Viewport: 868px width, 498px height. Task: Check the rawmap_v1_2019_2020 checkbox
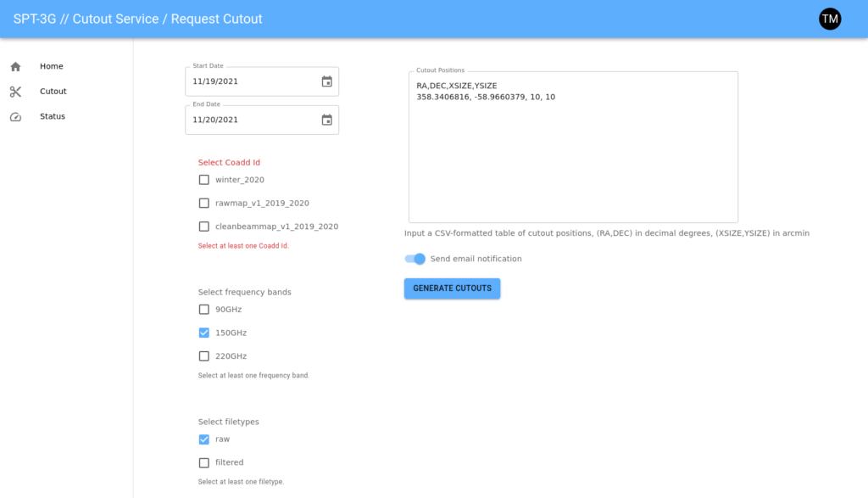click(x=203, y=203)
